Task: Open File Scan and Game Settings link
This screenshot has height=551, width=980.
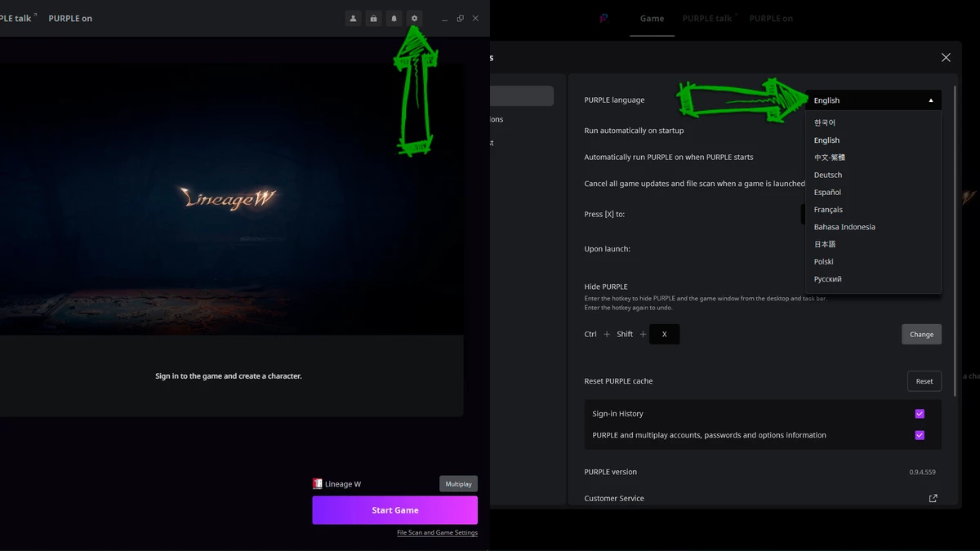Action: pos(437,532)
